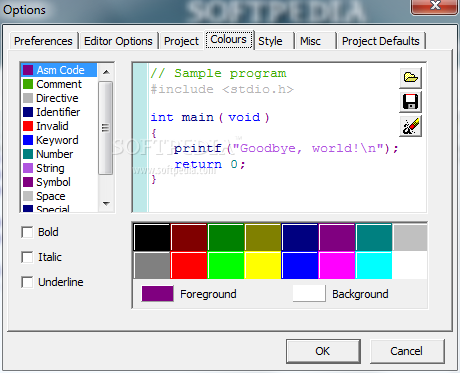This screenshot has width=460, height=373.
Task: Click the Cancel button
Action: pos(407,351)
